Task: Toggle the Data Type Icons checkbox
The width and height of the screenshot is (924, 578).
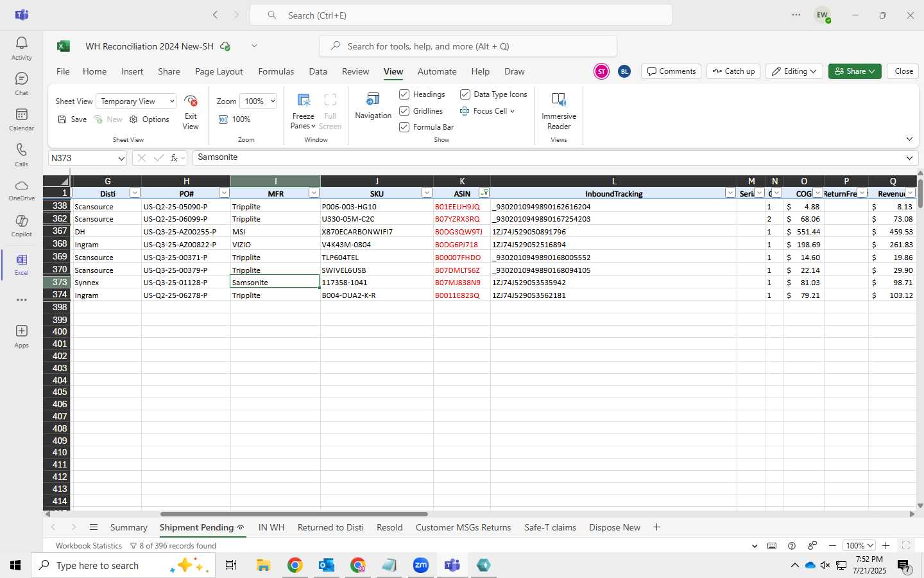Action: (465, 94)
